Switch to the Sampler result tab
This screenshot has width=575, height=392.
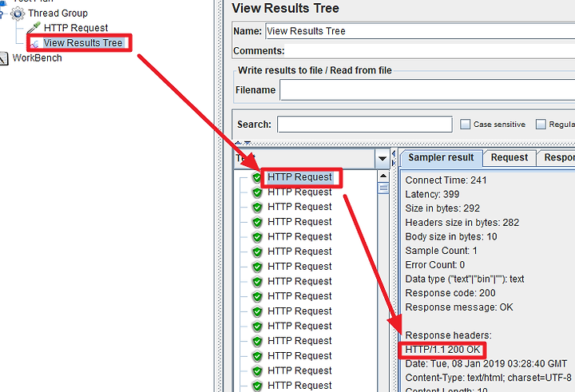click(441, 158)
